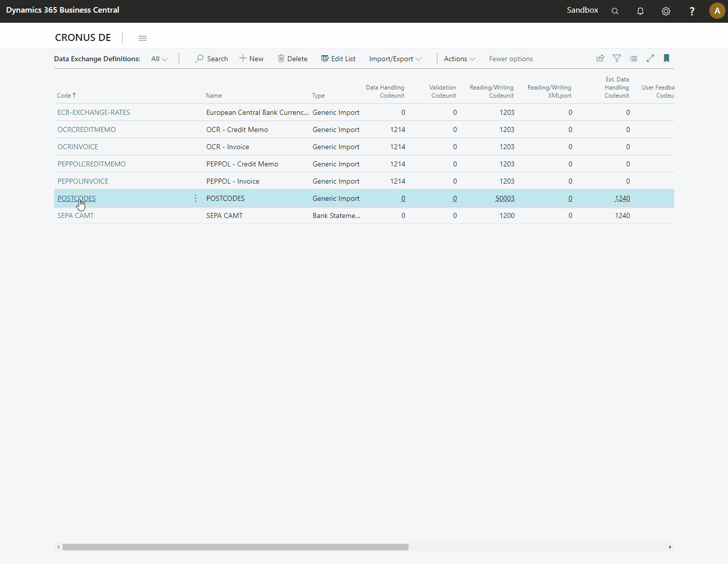This screenshot has width=728, height=564.
Task: Change list layout view icon
Action: pyautogui.click(x=633, y=59)
